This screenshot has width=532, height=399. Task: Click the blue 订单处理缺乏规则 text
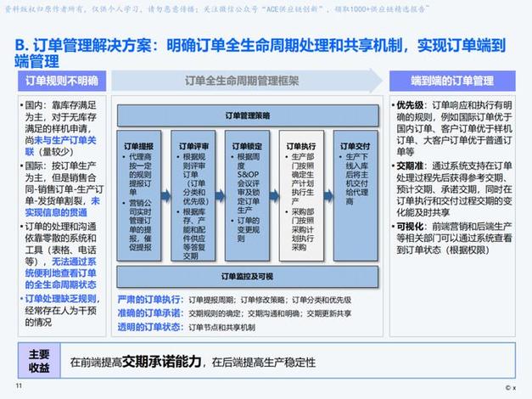point(61,299)
